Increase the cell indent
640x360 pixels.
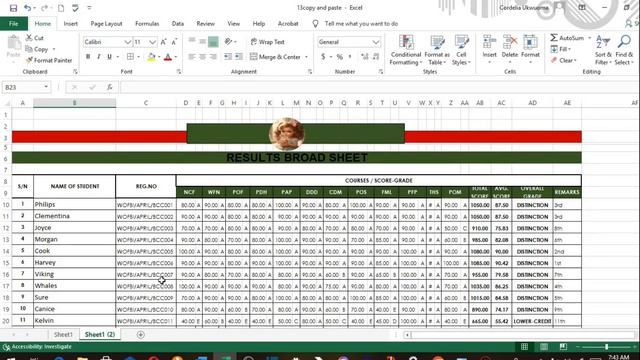click(239, 57)
